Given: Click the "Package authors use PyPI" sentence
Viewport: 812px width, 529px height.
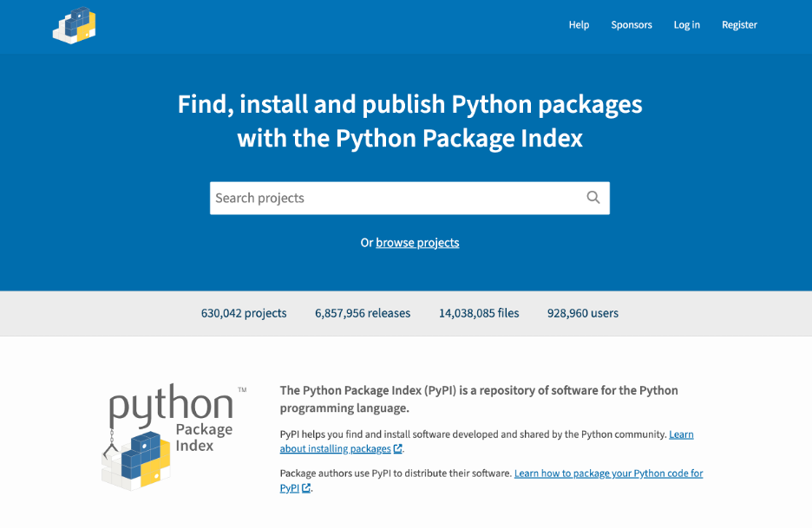Looking at the screenshot, I should tap(396, 473).
